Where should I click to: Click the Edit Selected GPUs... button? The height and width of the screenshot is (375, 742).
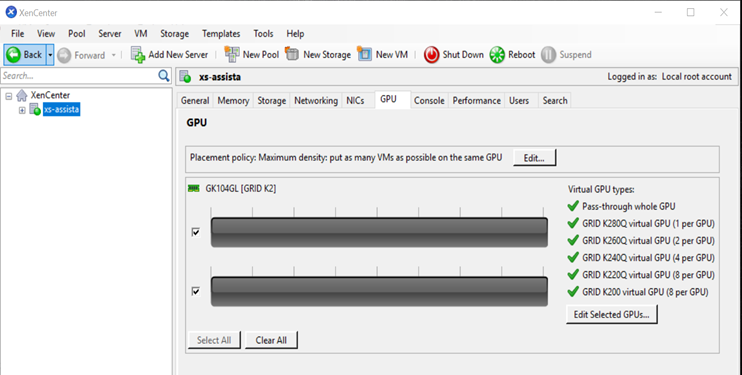coord(611,314)
